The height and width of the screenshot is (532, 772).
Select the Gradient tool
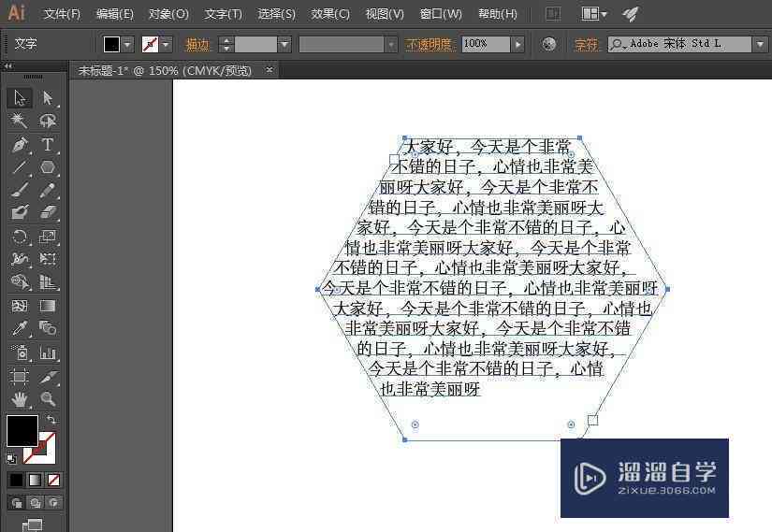(x=48, y=306)
